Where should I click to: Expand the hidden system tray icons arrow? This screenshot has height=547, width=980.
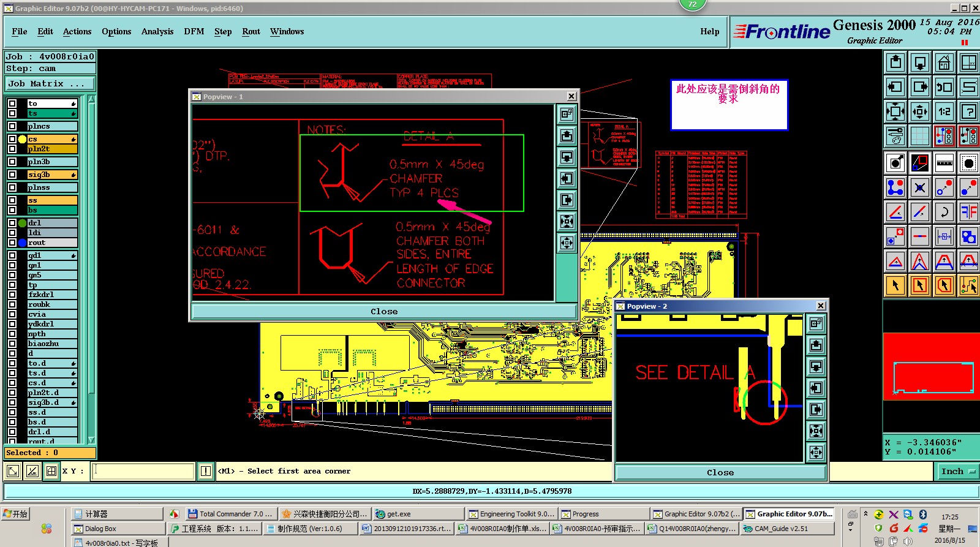(x=865, y=513)
